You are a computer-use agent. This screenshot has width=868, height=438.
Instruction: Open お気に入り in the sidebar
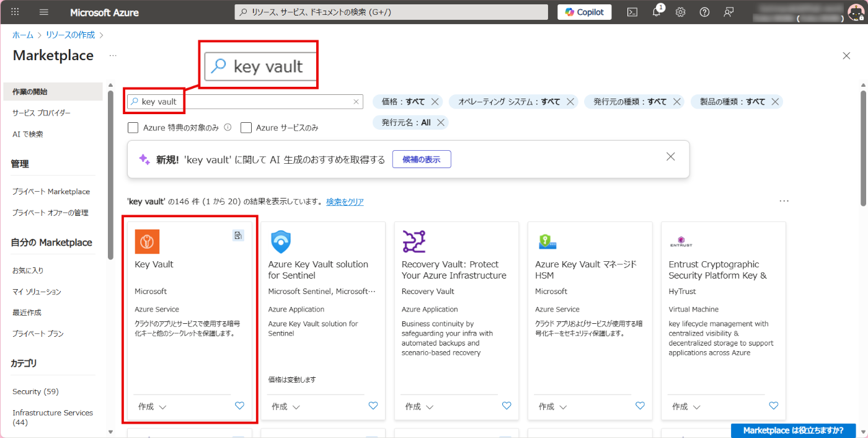pos(28,270)
